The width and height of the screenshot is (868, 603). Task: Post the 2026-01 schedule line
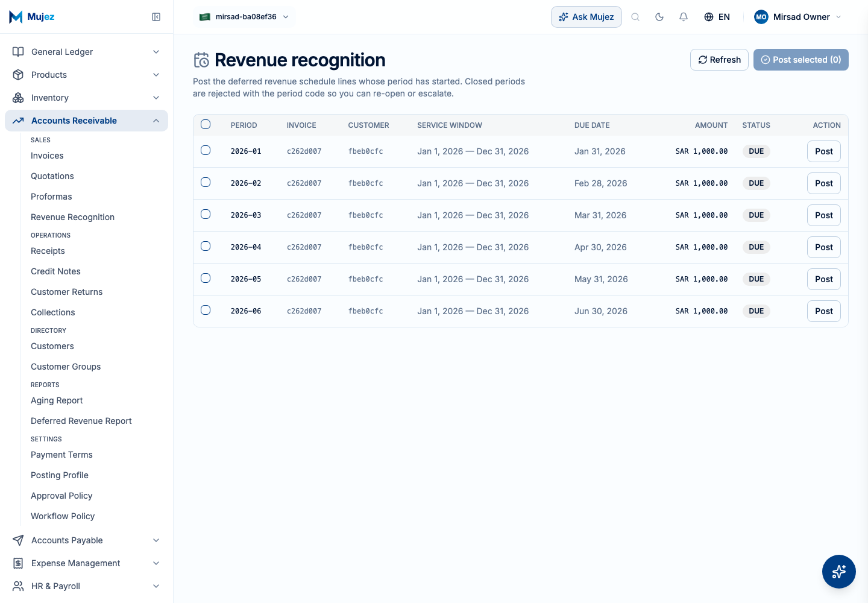tap(823, 151)
